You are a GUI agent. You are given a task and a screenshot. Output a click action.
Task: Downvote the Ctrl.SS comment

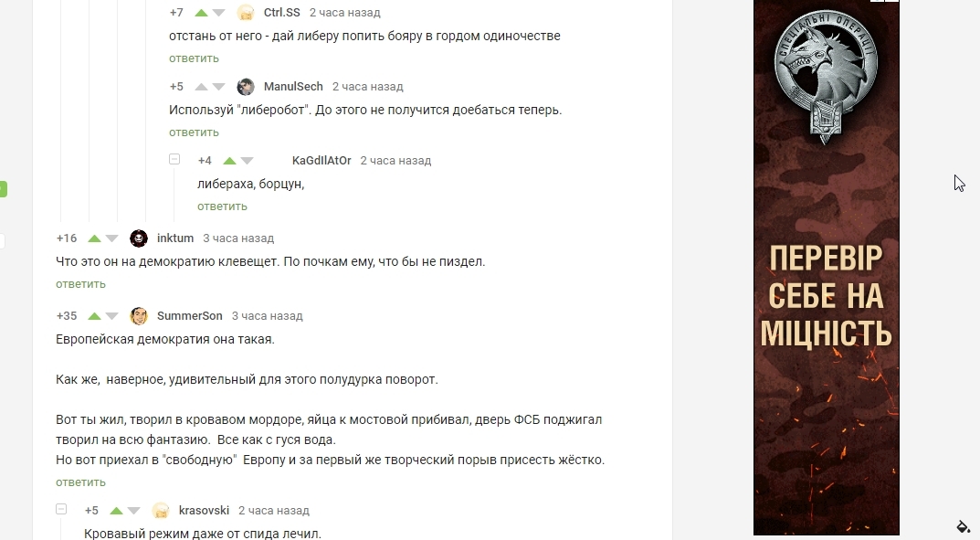[219, 13]
